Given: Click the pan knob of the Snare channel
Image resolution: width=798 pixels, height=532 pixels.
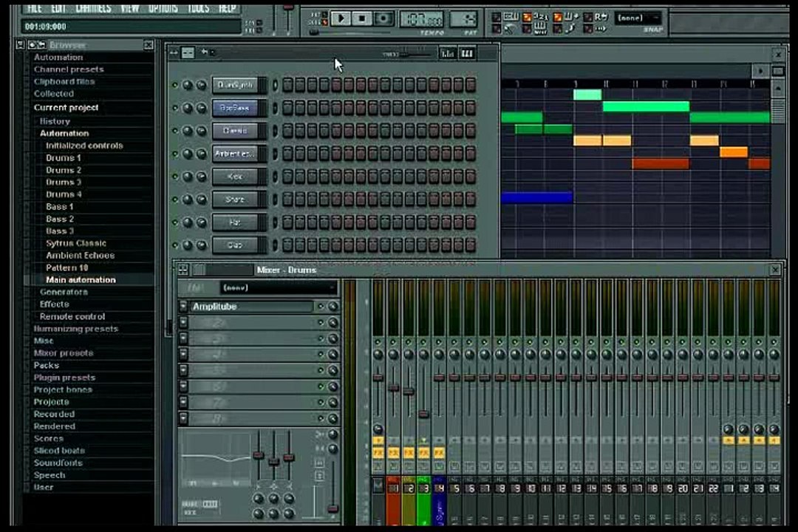Looking at the screenshot, I should point(188,199).
